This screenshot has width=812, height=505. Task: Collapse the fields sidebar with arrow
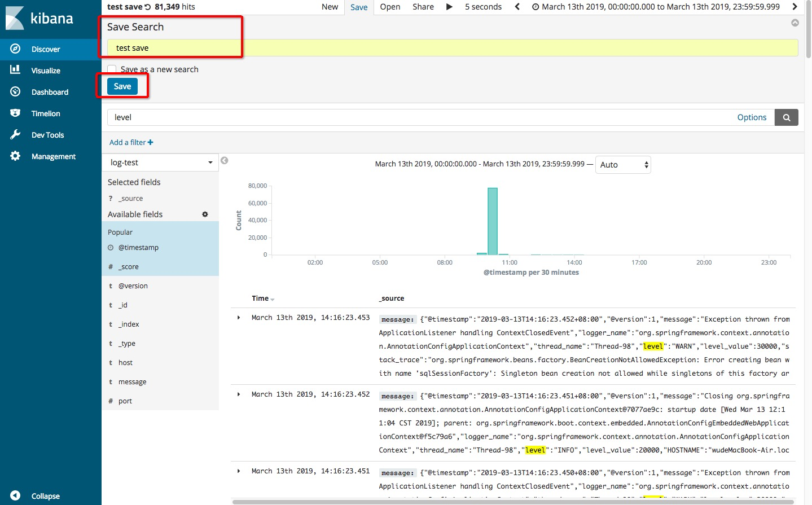tap(225, 161)
